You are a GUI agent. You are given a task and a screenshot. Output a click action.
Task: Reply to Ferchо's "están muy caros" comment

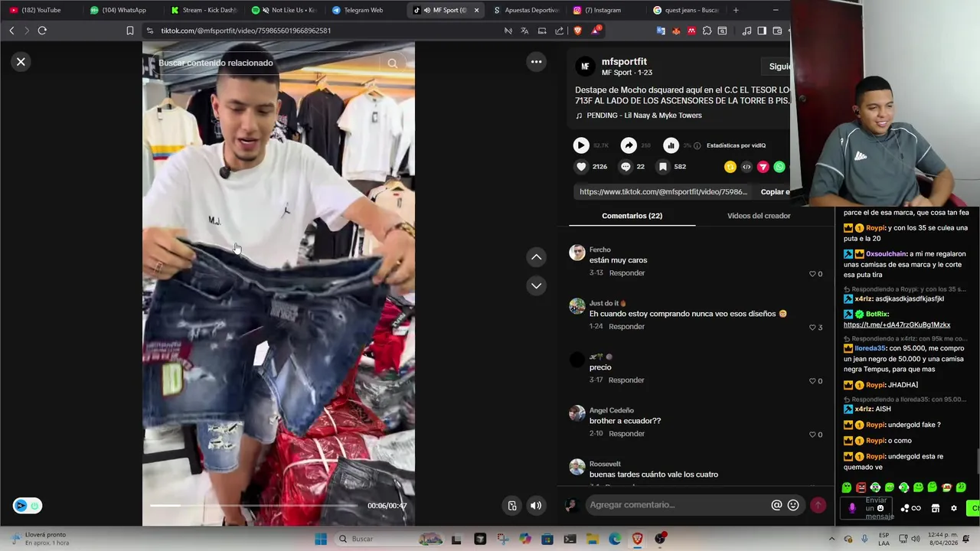pyautogui.click(x=626, y=273)
